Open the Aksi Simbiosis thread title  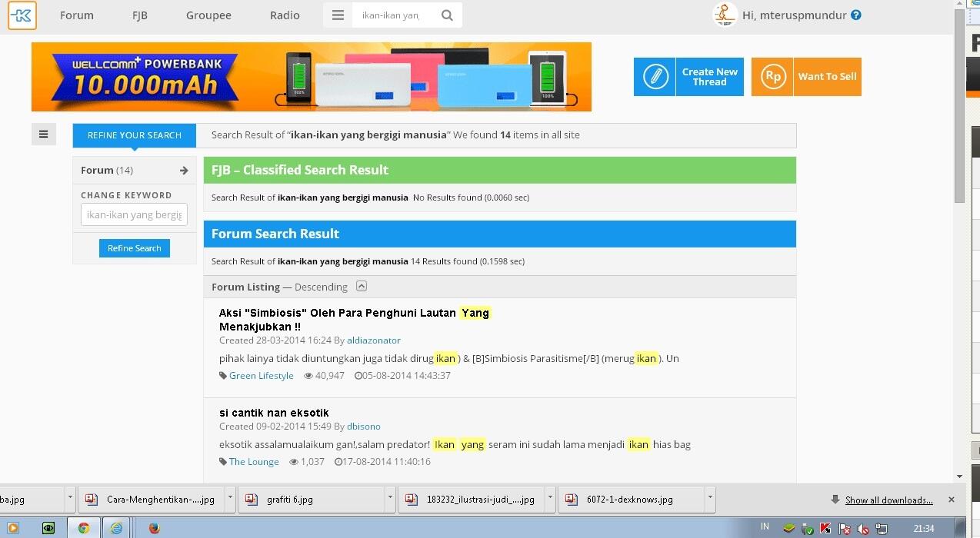click(x=355, y=320)
